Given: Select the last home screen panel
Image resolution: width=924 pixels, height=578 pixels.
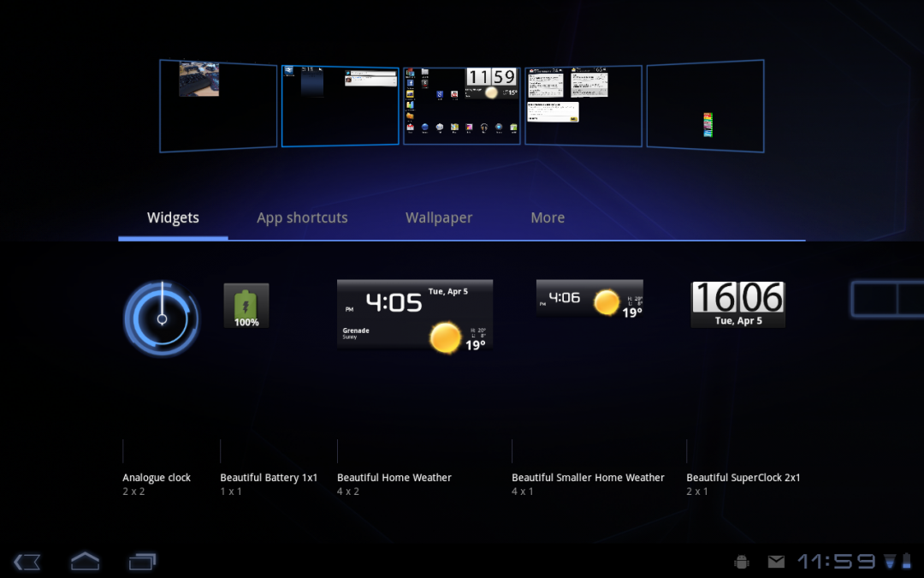Looking at the screenshot, I should pos(705,105).
